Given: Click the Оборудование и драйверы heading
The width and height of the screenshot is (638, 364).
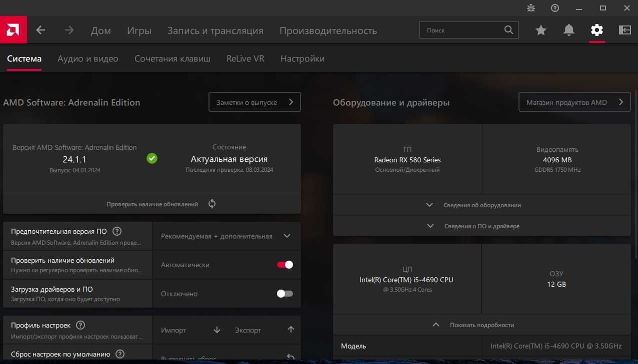Looking at the screenshot, I should click(391, 102).
